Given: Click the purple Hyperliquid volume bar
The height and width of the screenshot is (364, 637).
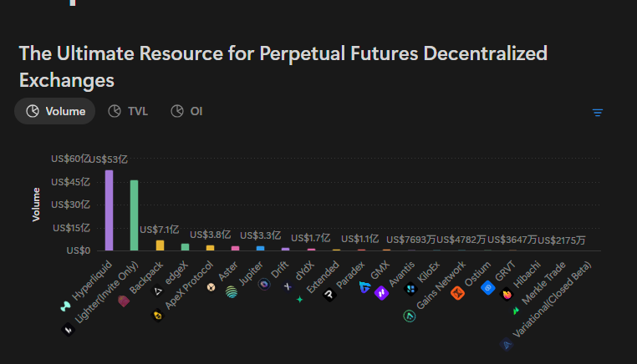Looking at the screenshot, I should (x=109, y=210).
